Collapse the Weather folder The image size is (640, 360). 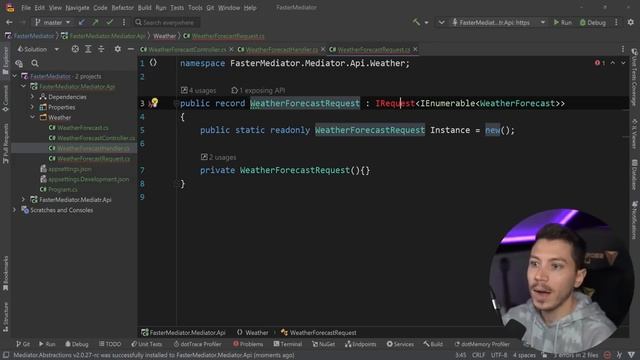[32, 117]
